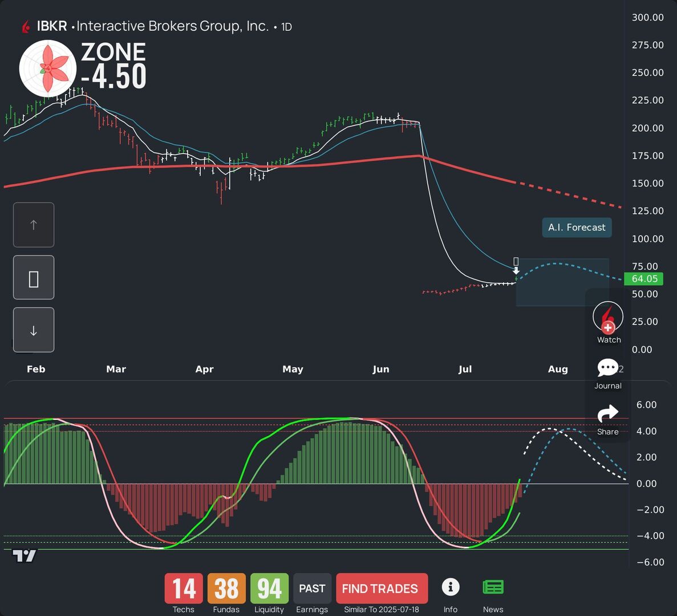
Task: Click the white arrow marker above latest bar
Action: pyautogui.click(x=516, y=271)
